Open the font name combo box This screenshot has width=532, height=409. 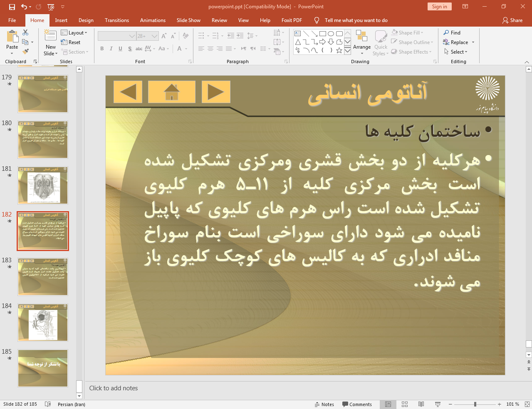(117, 36)
